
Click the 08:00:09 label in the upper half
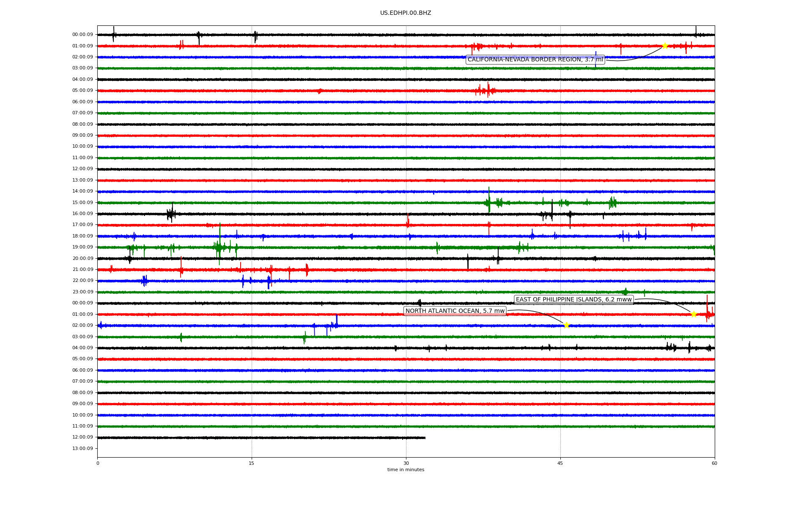tap(82, 124)
